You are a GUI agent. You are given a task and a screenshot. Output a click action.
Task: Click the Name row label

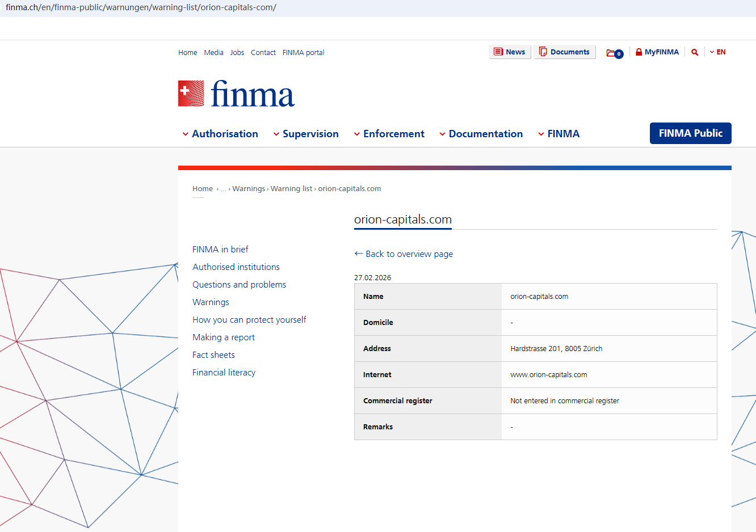click(373, 297)
